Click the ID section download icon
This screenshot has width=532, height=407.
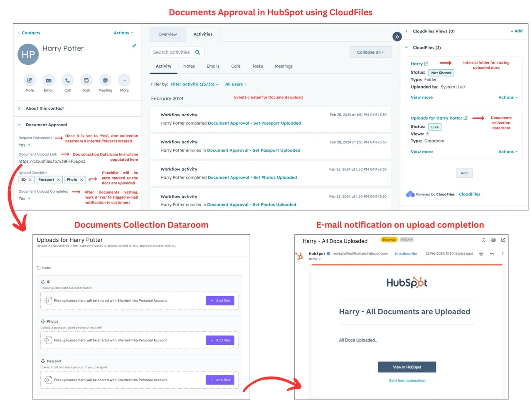43,282
